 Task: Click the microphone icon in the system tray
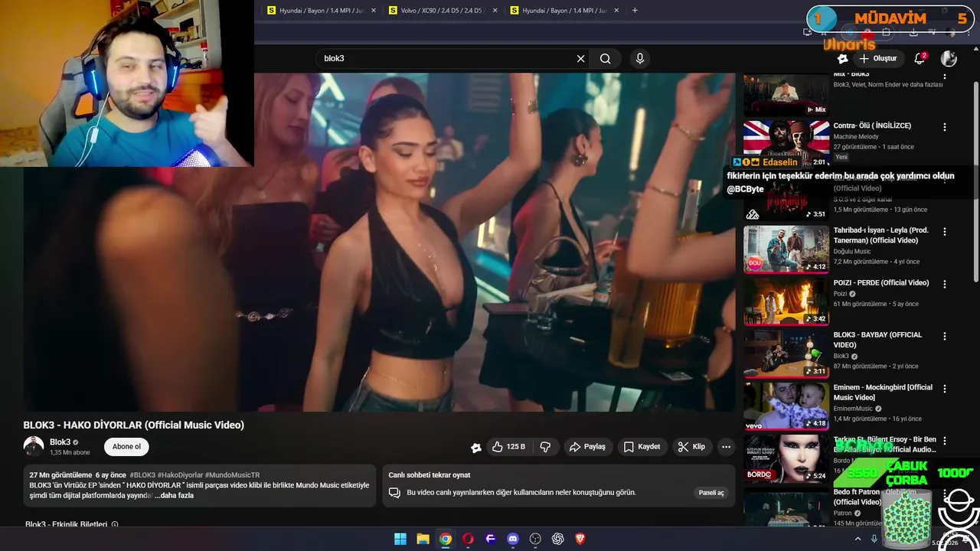click(874, 539)
